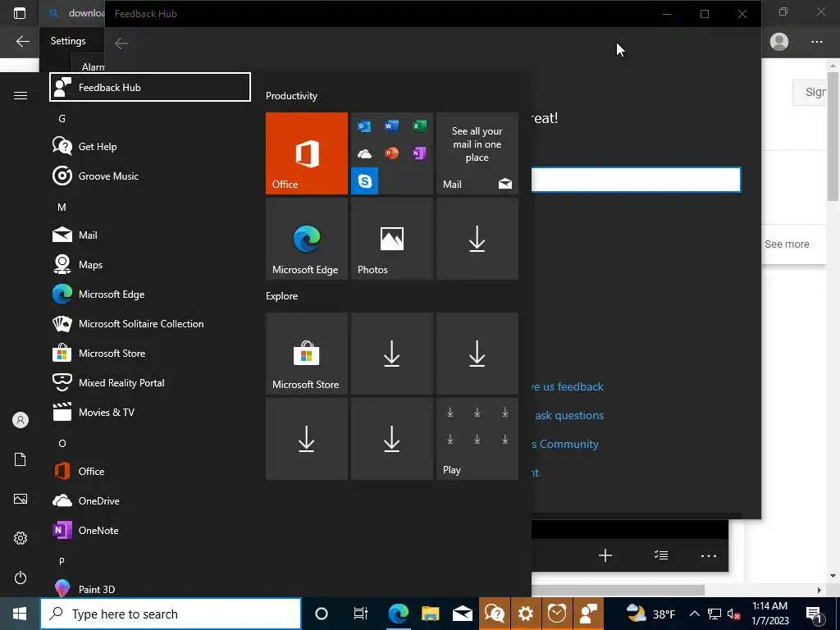Click the Explore group title
840x630 pixels.
282,295
